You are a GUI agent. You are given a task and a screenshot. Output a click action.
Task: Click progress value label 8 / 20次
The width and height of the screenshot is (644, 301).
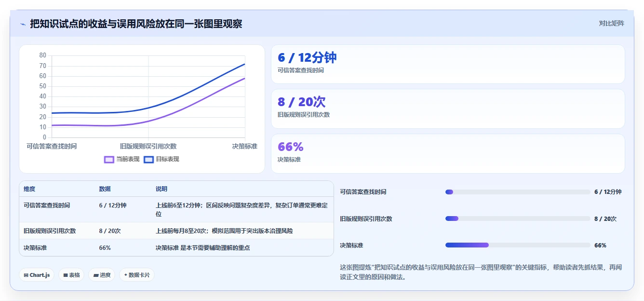605,219
